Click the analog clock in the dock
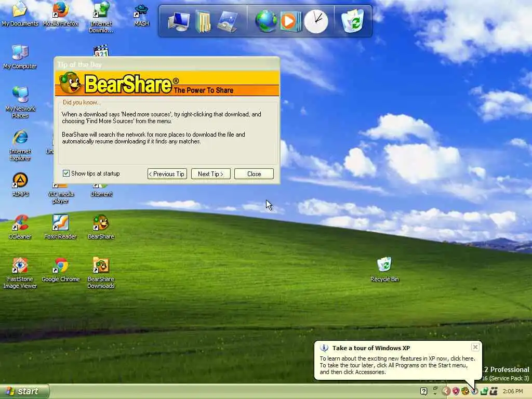The image size is (532, 399). [316, 21]
